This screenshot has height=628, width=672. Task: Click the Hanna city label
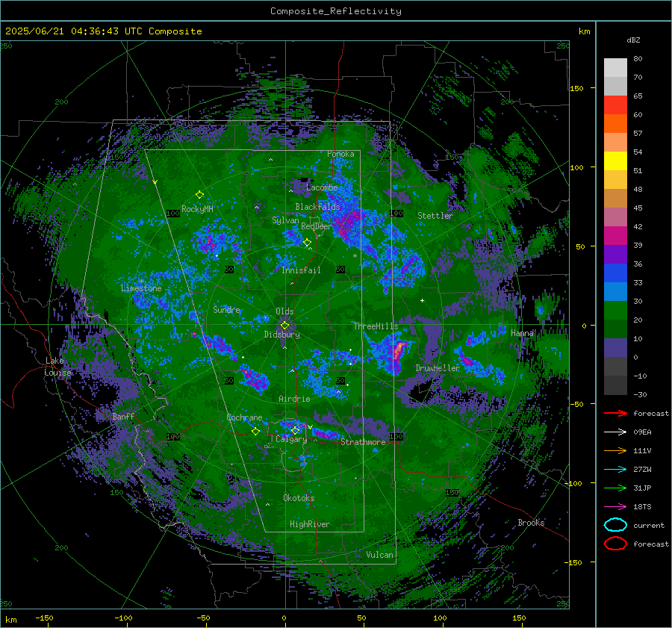(x=522, y=333)
